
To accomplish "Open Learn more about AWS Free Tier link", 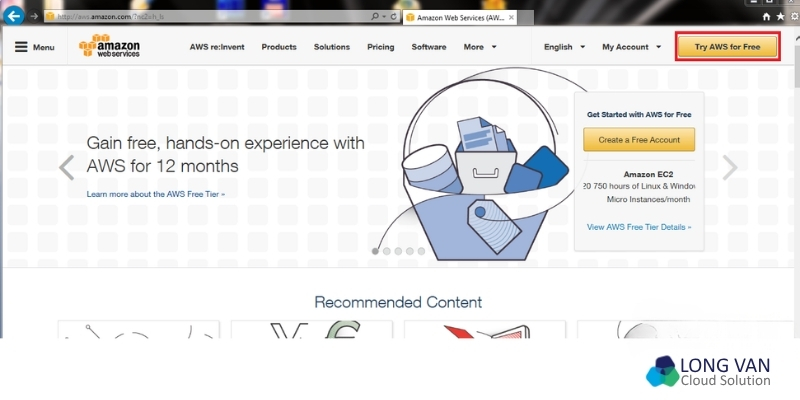I will pyautogui.click(x=156, y=194).
